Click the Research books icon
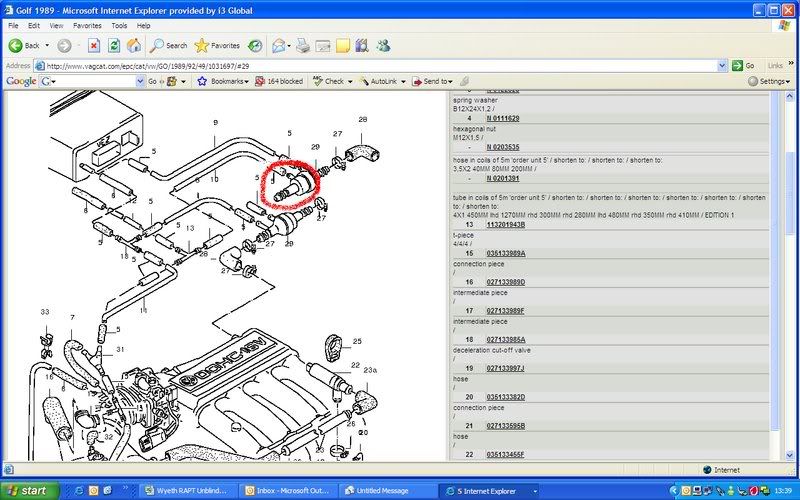 (362, 45)
